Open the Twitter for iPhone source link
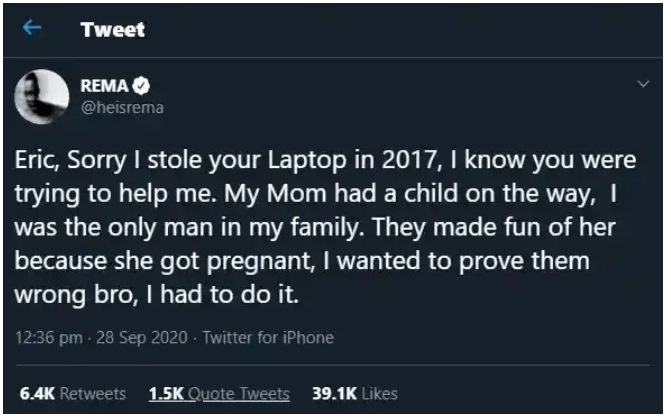The image size is (671, 417). pyautogui.click(x=268, y=338)
